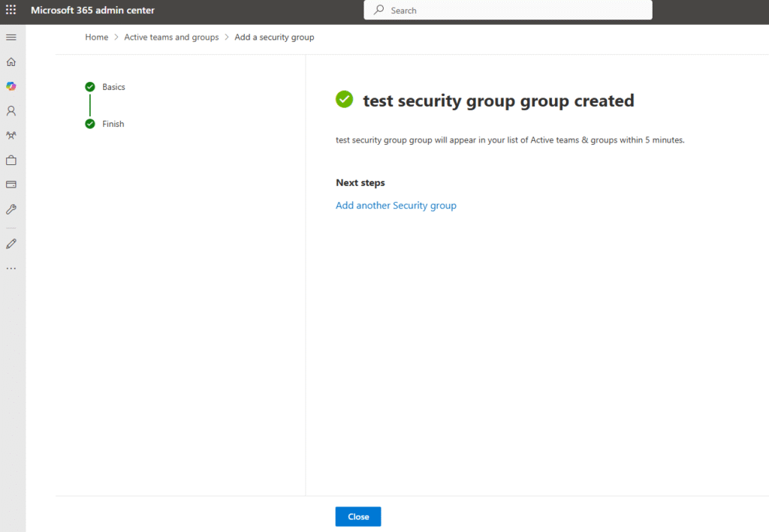The image size is (769, 532).
Task: Collapse the navigation menu hamburger icon
Action: [x=11, y=38]
